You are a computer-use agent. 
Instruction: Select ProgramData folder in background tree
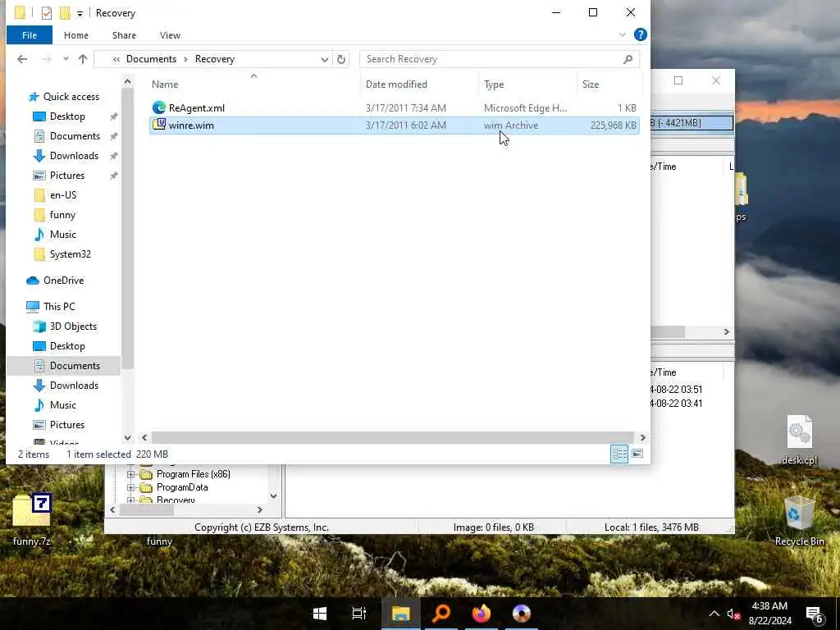(x=181, y=487)
